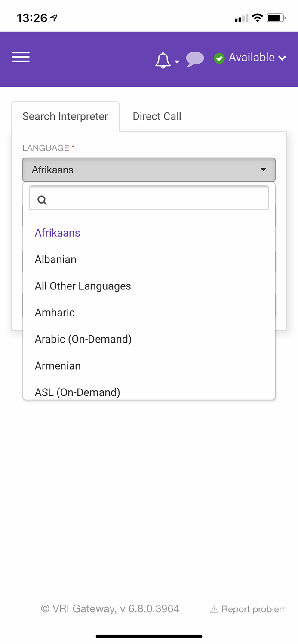Image resolution: width=298 pixels, height=644 pixels.
Task: Expand the notifications dropdown caret
Action: (177, 62)
